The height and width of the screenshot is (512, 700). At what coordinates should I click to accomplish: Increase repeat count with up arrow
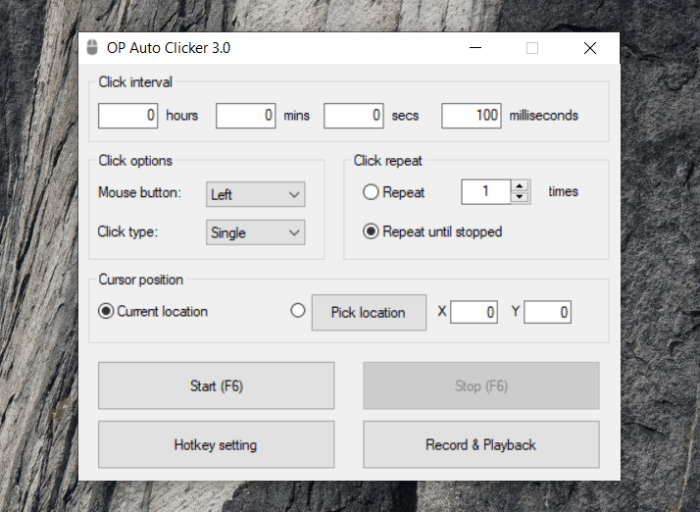click(520, 186)
